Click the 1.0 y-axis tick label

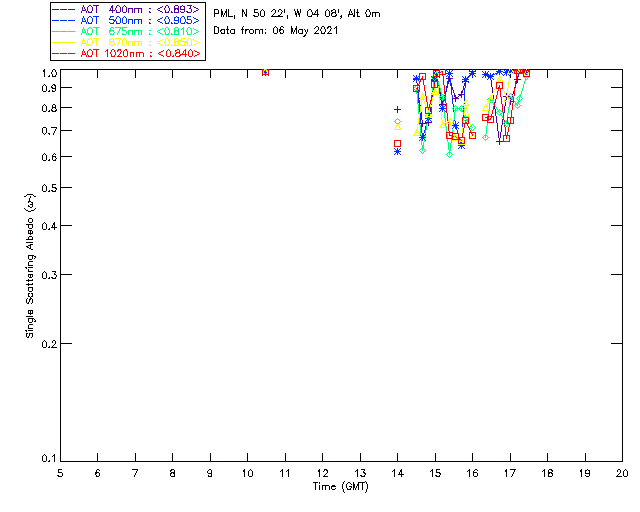49,73
